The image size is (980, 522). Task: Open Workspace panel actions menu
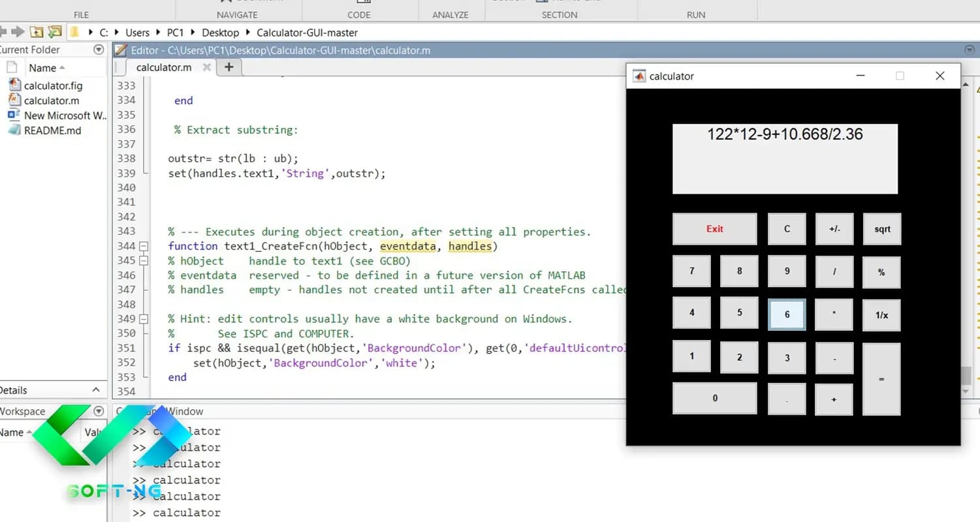(x=99, y=411)
